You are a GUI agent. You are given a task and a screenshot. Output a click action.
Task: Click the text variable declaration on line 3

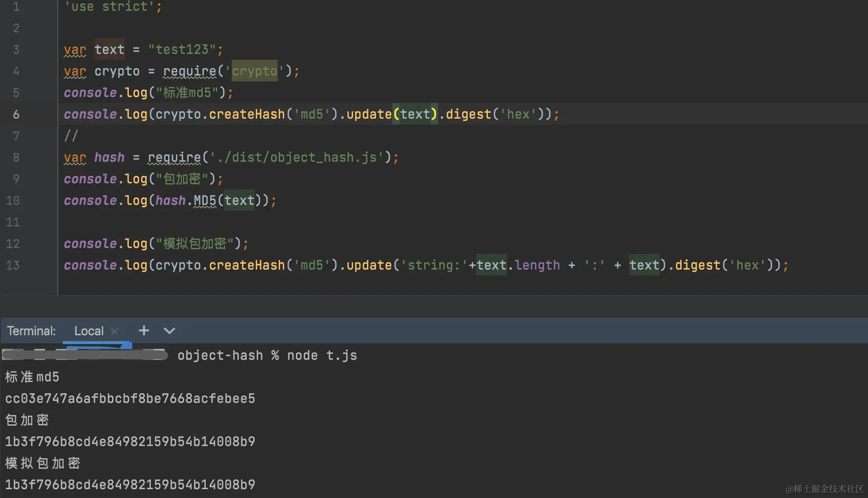coord(109,50)
